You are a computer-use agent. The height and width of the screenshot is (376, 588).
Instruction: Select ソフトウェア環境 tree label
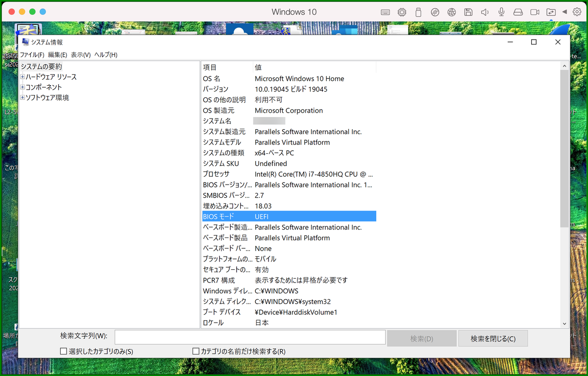pos(47,97)
